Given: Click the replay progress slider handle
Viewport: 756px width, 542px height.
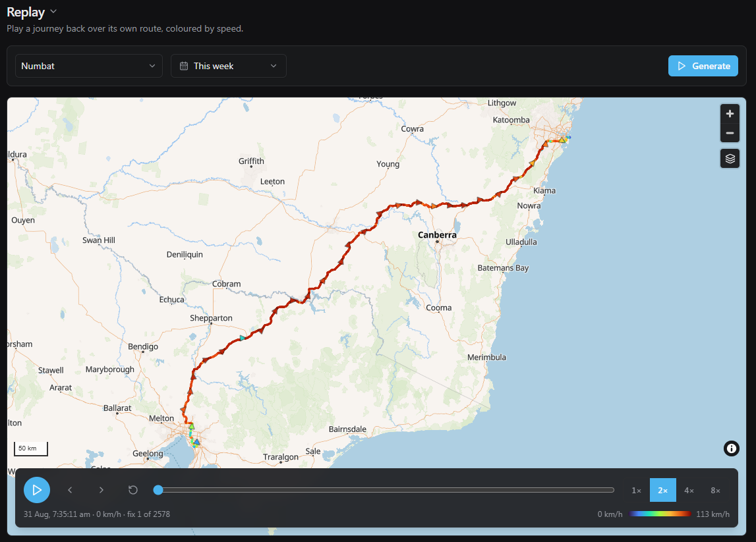Looking at the screenshot, I should click(158, 490).
